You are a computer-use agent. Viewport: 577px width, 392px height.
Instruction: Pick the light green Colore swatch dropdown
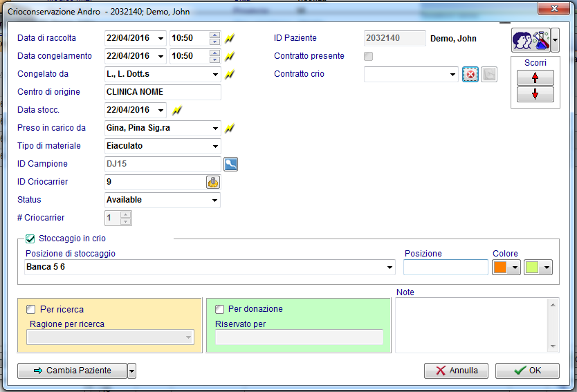(538, 268)
